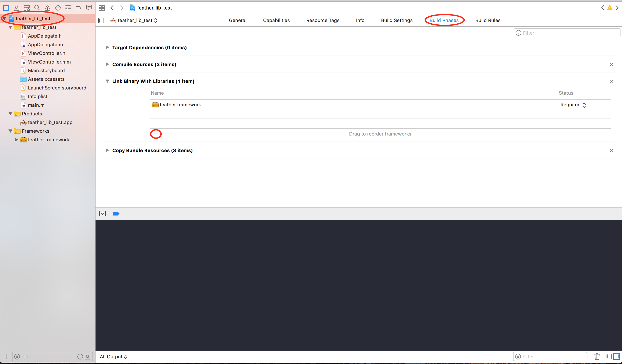Show the Report navigator speech bubble icon
Screen dimensions: 622x364
tap(89, 8)
